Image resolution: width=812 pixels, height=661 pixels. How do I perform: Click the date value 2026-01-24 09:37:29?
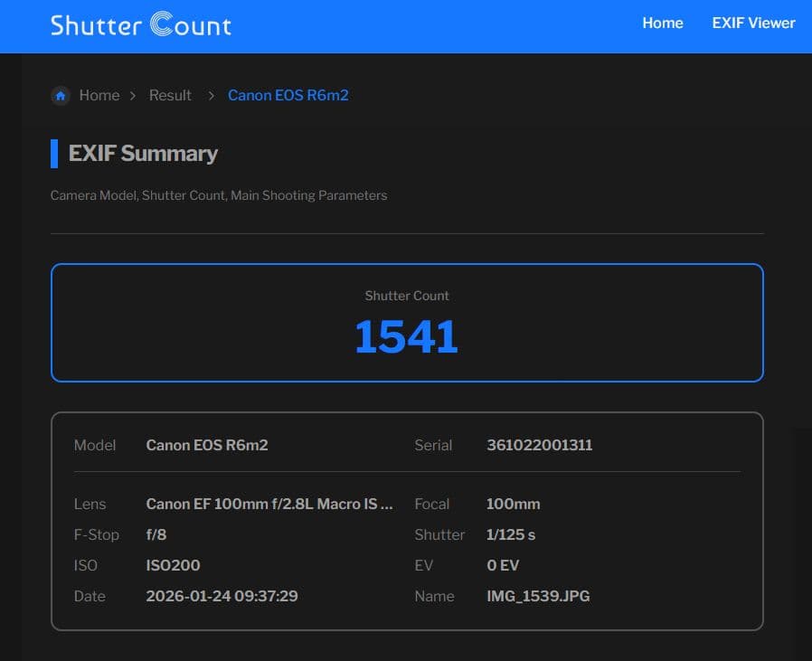[x=222, y=597]
